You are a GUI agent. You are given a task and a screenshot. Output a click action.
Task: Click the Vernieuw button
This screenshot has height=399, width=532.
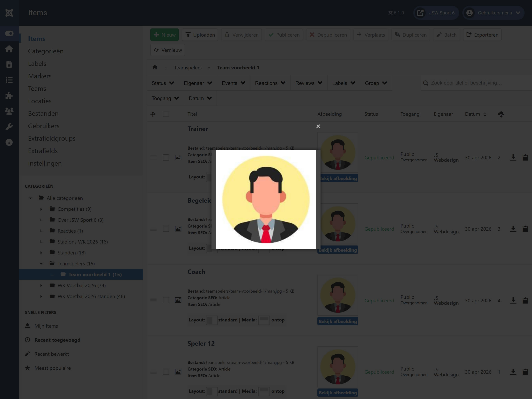168,50
